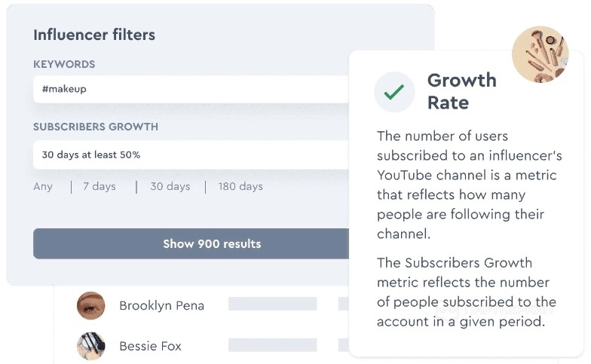Viewport: 591px width, 364px height.
Task: Switch to the 180 days period
Action: [x=240, y=186]
